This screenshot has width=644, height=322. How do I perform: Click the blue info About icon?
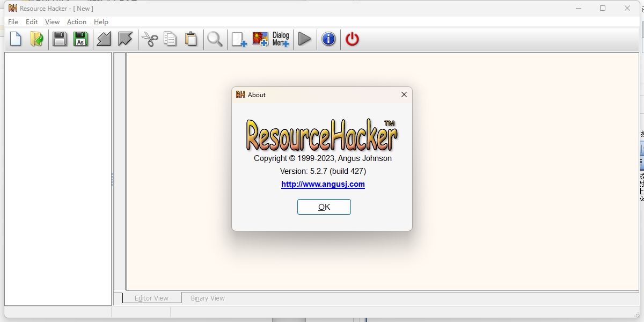328,39
